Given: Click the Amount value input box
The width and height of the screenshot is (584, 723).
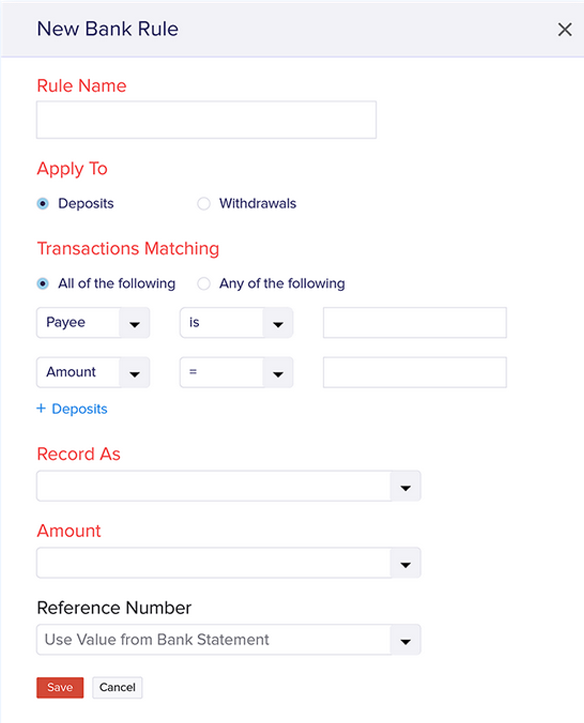Looking at the screenshot, I should point(415,372).
